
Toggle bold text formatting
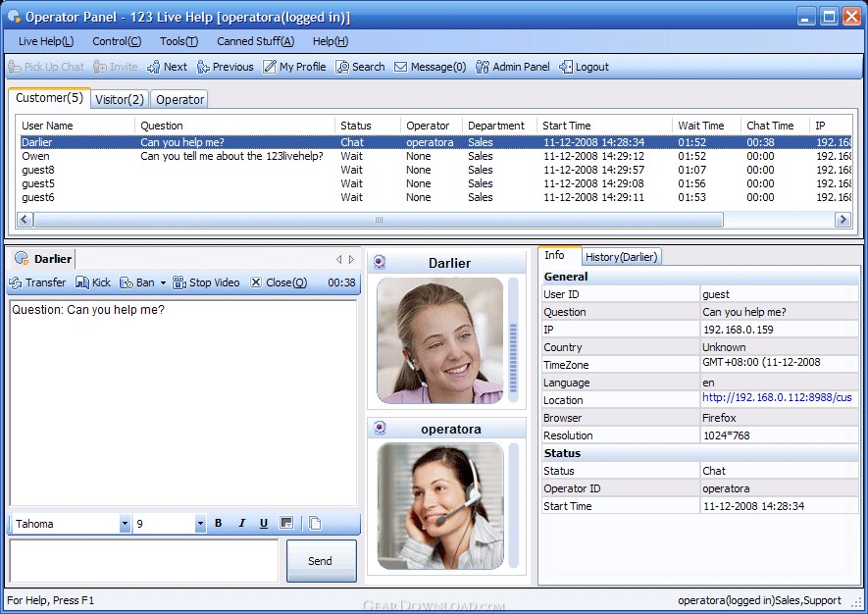click(218, 524)
